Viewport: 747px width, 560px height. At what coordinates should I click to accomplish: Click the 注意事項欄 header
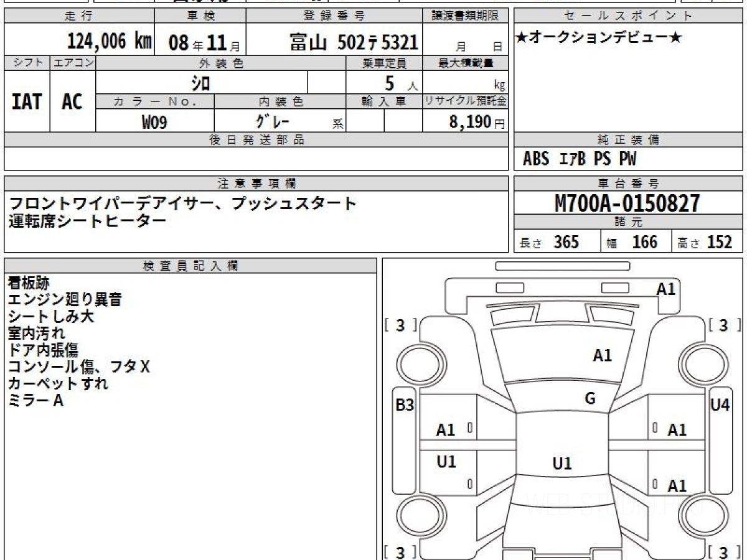[x=256, y=184]
